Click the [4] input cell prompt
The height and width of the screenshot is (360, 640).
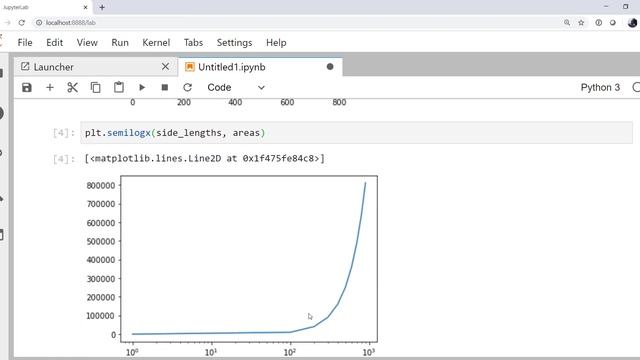[64, 133]
